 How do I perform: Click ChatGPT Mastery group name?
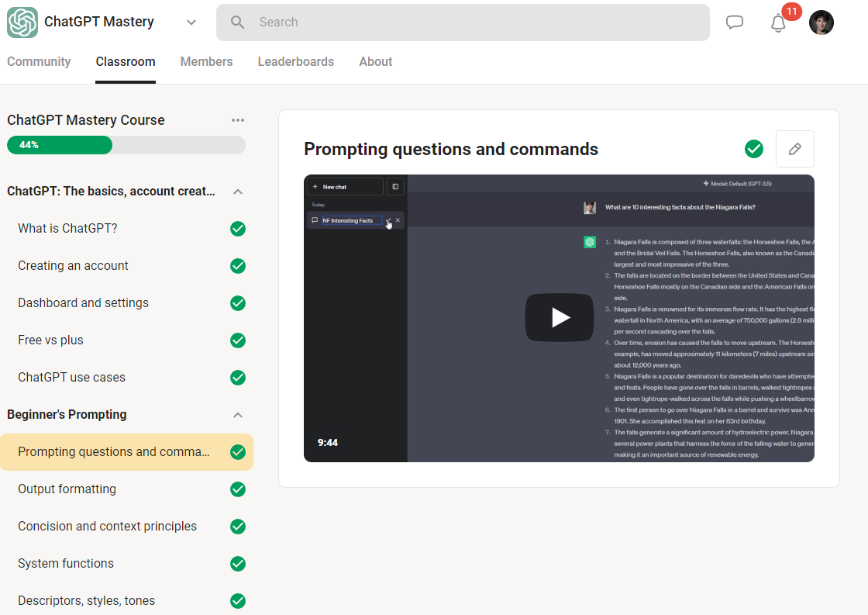tap(99, 22)
